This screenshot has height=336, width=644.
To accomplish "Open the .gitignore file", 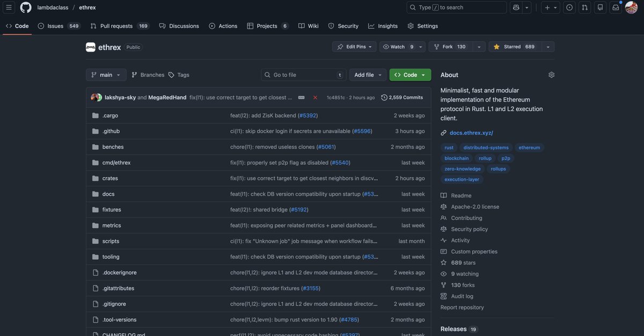I will pyautogui.click(x=114, y=304).
